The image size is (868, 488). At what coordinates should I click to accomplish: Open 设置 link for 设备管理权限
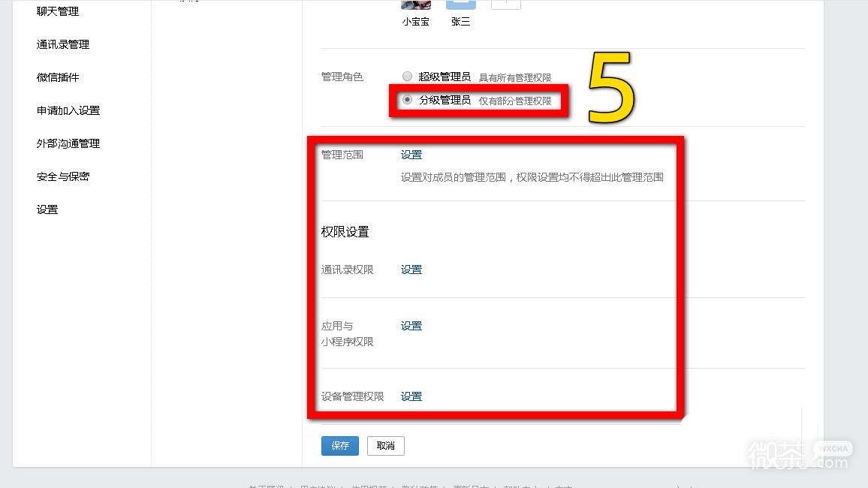coord(411,396)
